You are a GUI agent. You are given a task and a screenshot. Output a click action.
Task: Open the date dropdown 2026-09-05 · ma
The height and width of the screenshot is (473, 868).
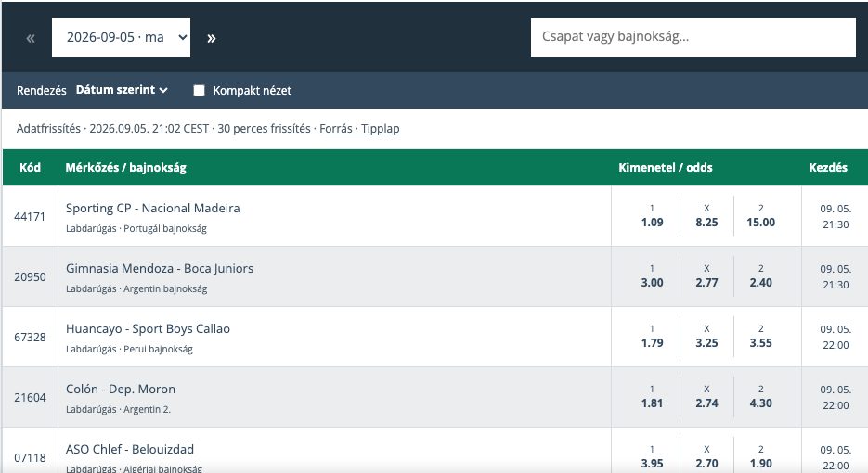121,37
